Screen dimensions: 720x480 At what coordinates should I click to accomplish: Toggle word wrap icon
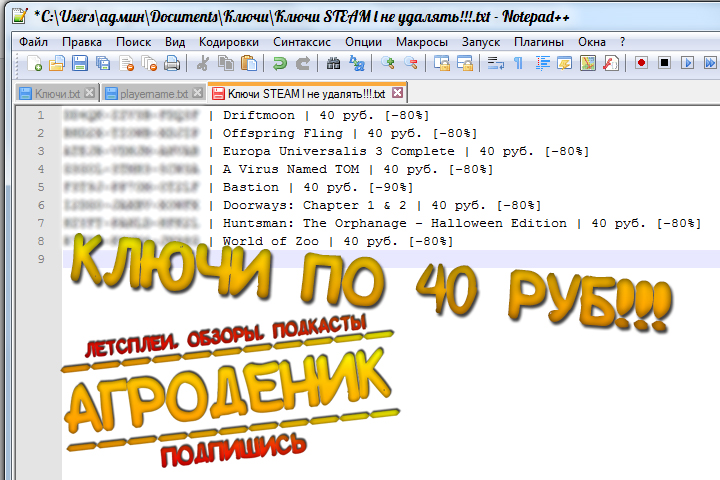tap(495, 63)
